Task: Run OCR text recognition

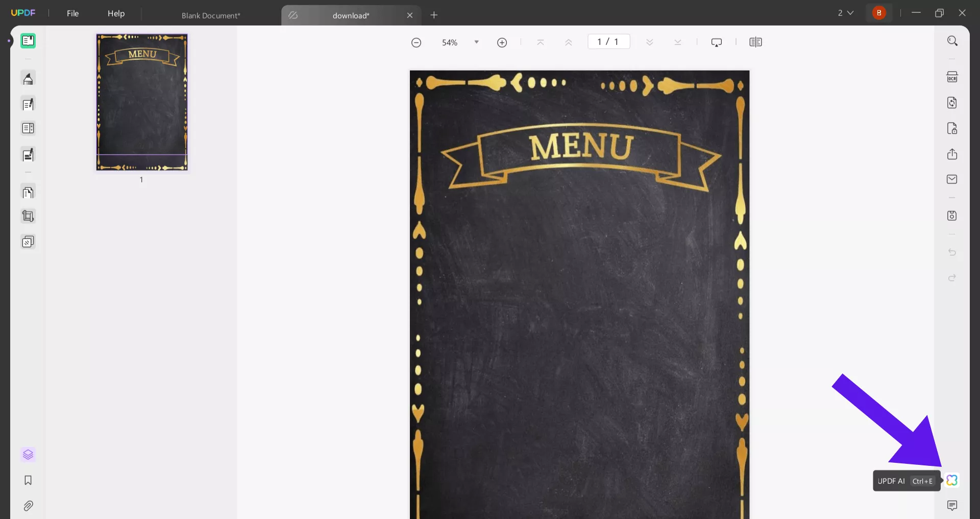Action: click(952, 77)
